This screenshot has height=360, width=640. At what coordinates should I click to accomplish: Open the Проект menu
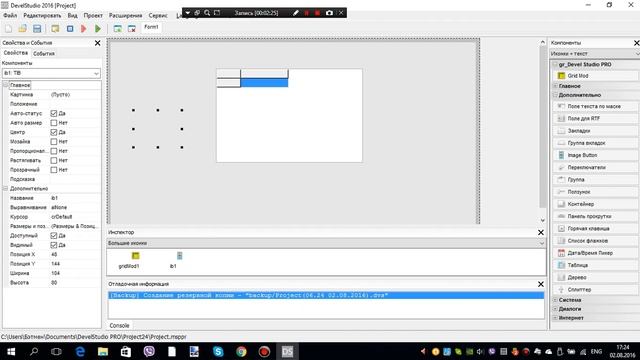coord(93,16)
